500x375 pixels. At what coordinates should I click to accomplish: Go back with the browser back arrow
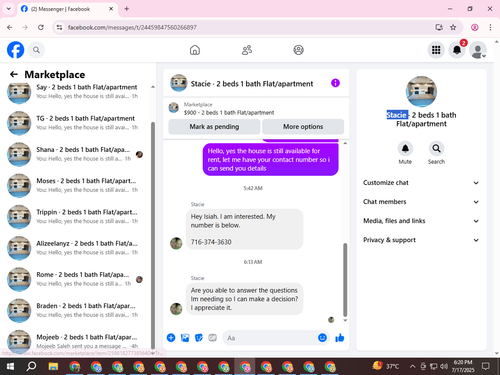[x=10, y=27]
